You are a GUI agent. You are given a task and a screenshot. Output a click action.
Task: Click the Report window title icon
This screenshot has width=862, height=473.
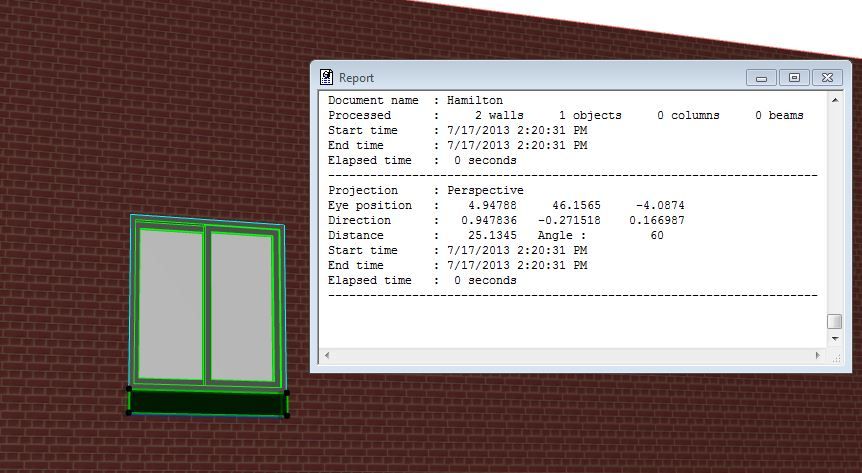(326, 77)
